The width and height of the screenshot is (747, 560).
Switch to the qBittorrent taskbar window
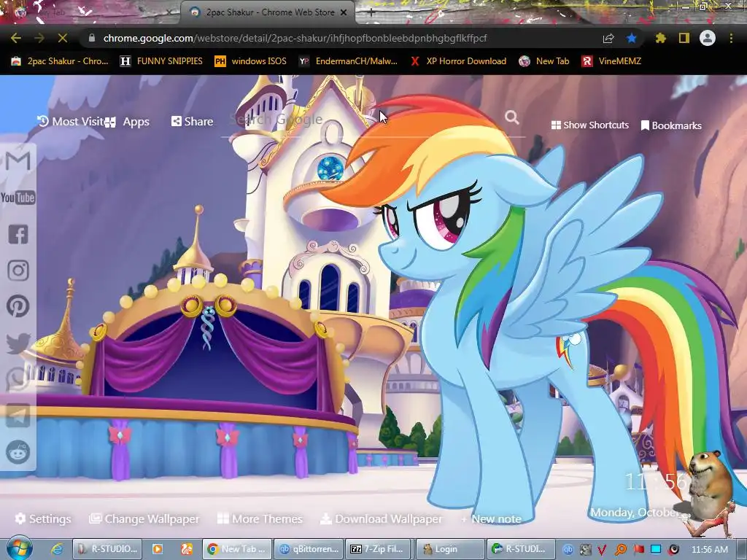309,549
